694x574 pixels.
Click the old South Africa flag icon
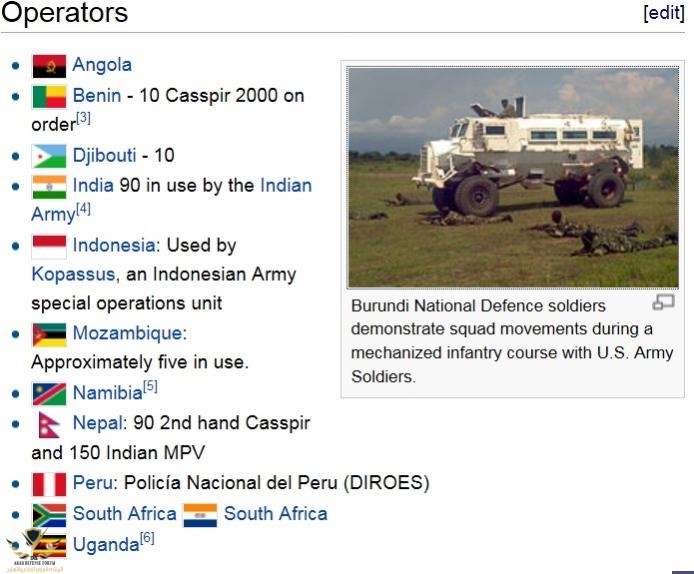[200, 515]
